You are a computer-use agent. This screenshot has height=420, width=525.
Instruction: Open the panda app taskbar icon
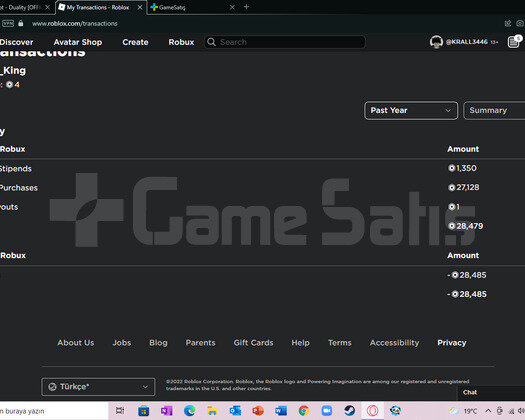coord(395,411)
